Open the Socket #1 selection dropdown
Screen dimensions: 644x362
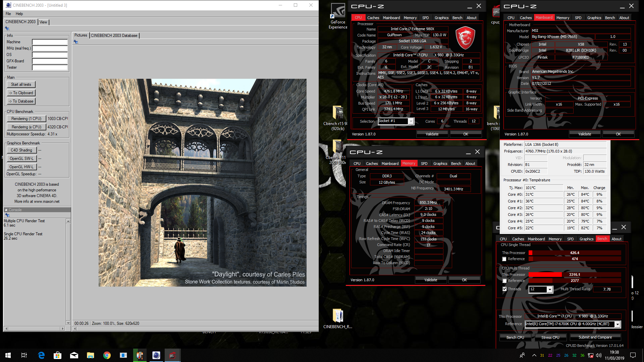coord(411,121)
